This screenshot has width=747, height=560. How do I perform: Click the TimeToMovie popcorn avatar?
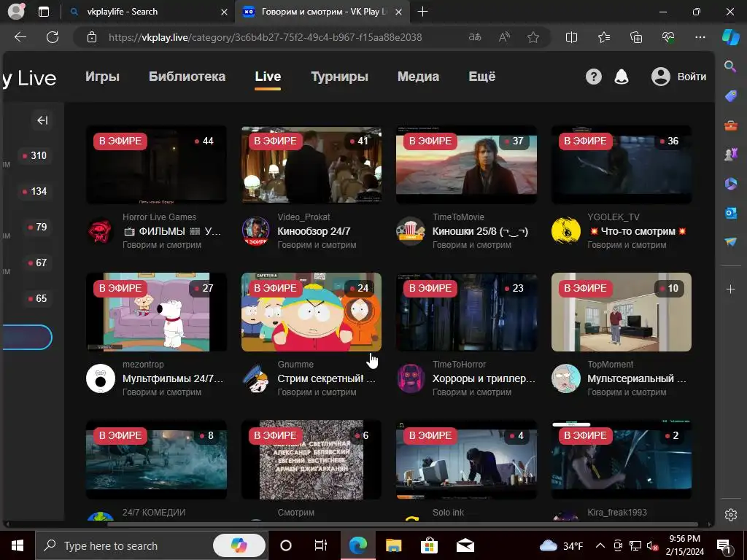click(411, 231)
